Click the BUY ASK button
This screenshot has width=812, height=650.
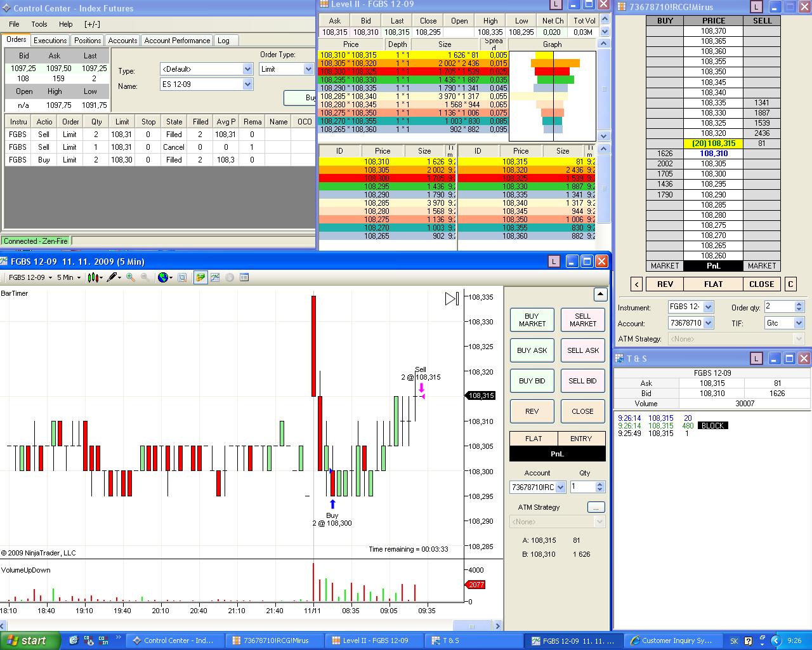(x=532, y=350)
